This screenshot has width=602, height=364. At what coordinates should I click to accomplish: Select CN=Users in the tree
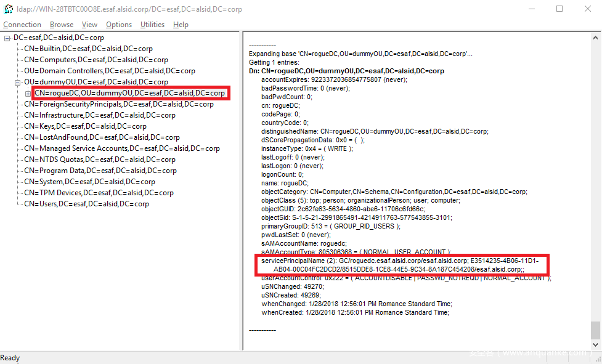coord(86,204)
